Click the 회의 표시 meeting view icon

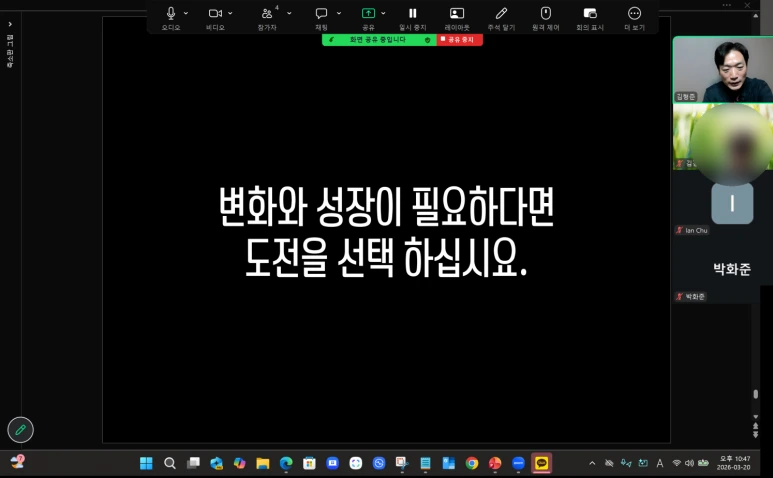590,13
